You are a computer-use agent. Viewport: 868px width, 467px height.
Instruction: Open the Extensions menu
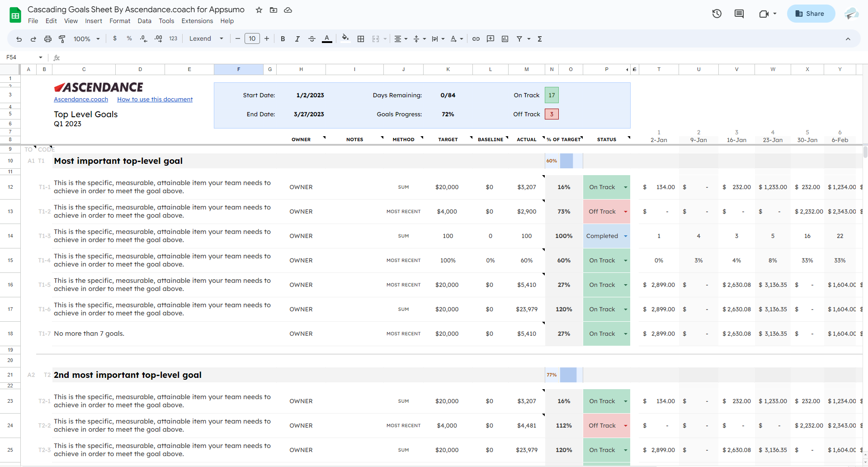(197, 21)
